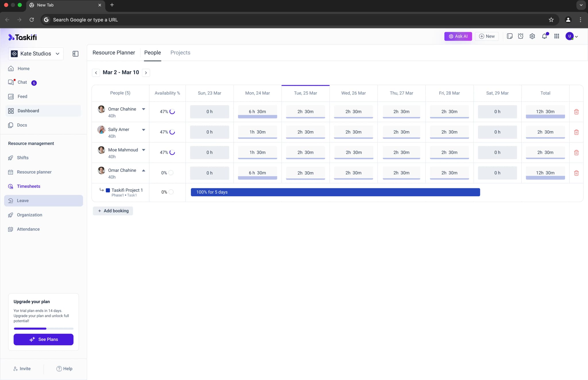
Task: Click the 100% for 5 days booking bar
Action: 335,192
